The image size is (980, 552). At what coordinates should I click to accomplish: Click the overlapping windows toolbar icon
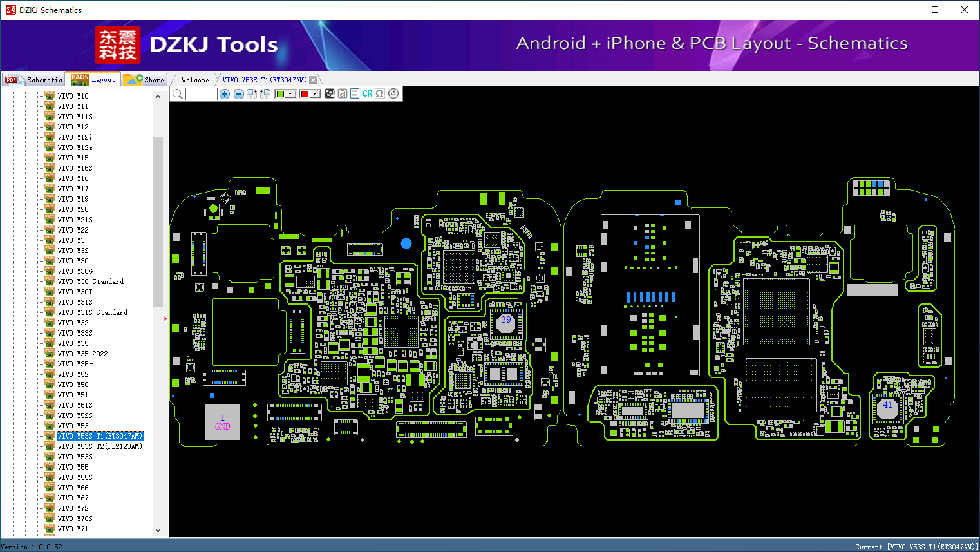pos(330,93)
